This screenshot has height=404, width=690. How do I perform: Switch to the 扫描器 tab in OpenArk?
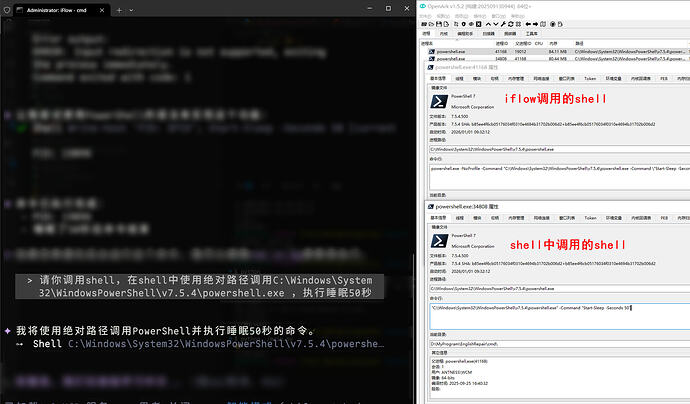click(x=489, y=33)
